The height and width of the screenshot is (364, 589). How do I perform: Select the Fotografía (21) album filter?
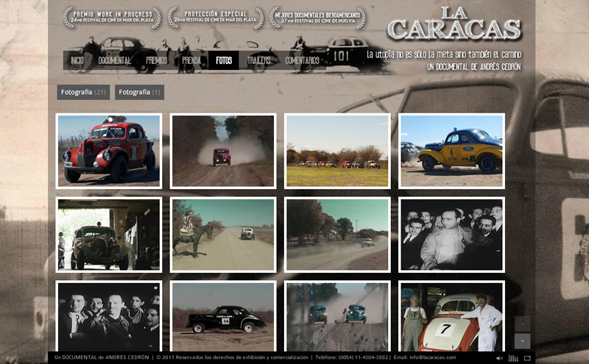(83, 93)
